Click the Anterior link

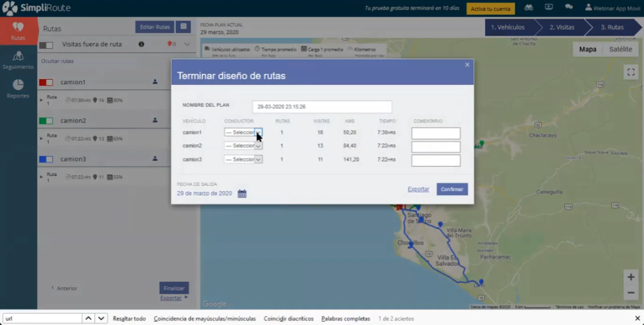65,288
